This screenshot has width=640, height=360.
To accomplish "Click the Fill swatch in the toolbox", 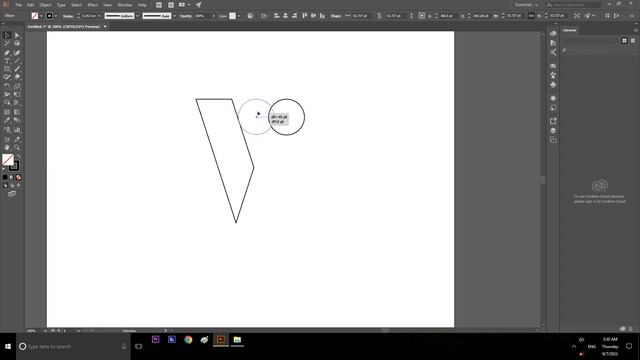I will click(7, 160).
